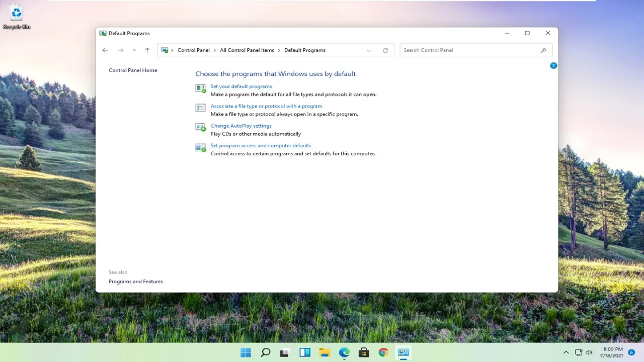Click the Control Panel icon in address bar
This screenshot has width=644, height=362.
point(165,50)
